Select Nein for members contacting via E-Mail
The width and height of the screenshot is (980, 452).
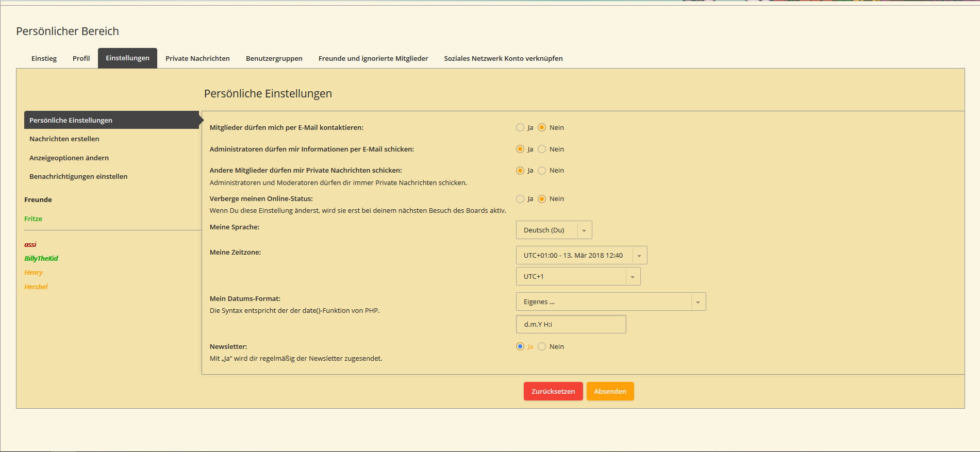[542, 127]
